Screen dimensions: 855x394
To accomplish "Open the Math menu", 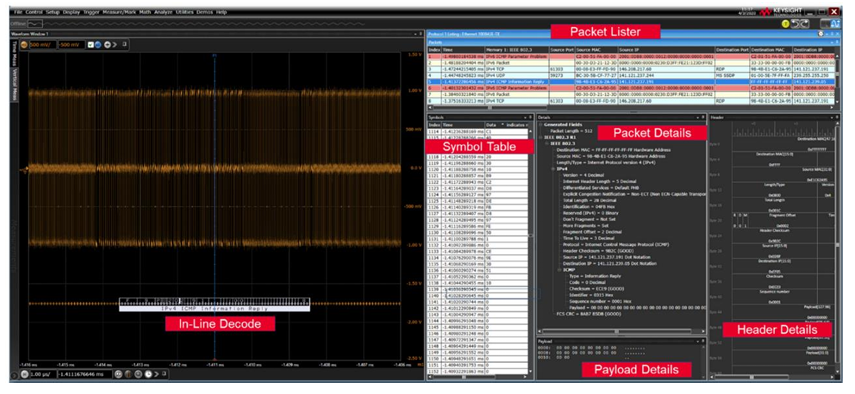I will (x=145, y=11).
